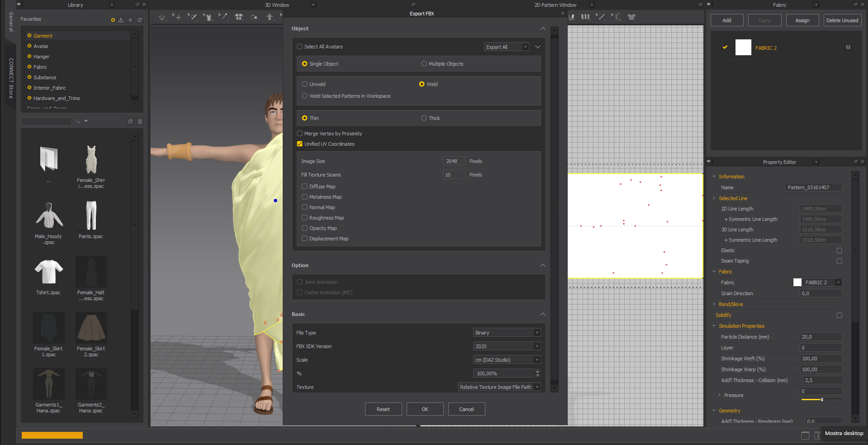Select the segment sewing tool in 2D toolbar

point(600,17)
